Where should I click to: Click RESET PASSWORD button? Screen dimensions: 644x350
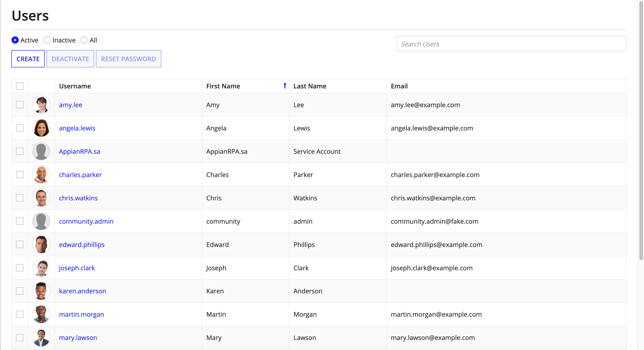128,59
